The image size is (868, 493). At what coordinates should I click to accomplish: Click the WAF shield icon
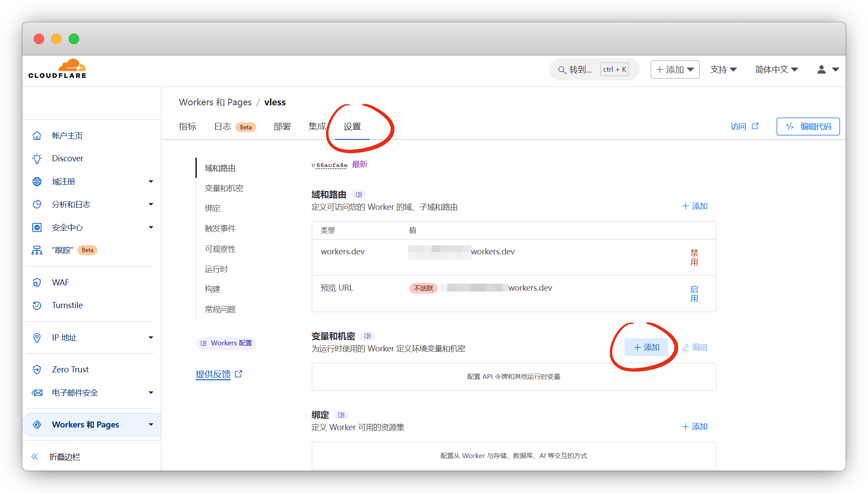(x=37, y=282)
